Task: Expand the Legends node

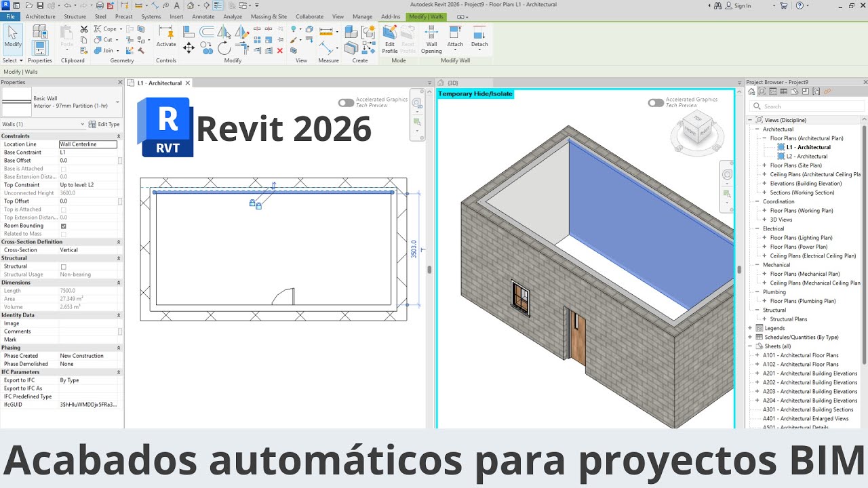Action: [x=750, y=328]
